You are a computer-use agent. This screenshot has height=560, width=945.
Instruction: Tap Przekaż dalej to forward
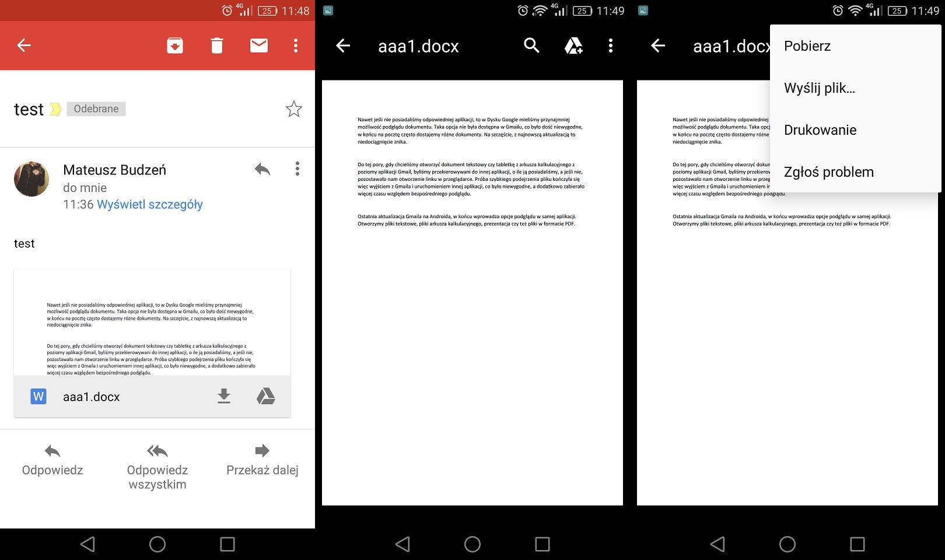[x=262, y=461]
